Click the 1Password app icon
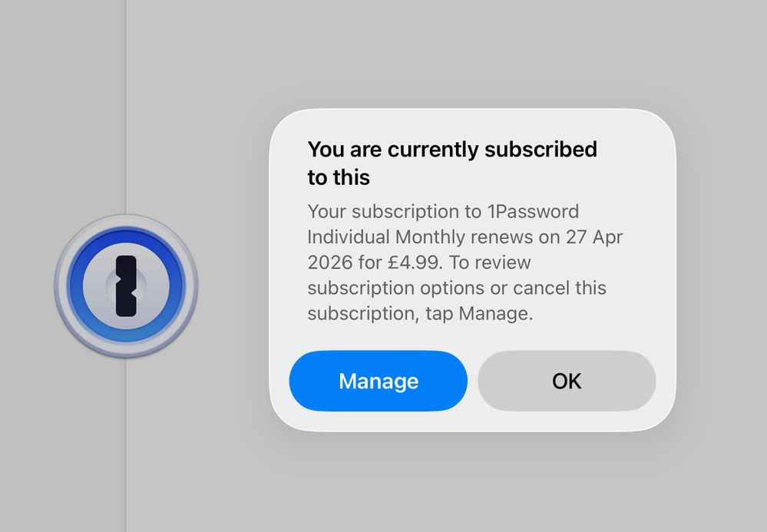The width and height of the screenshot is (767, 532). (126, 286)
